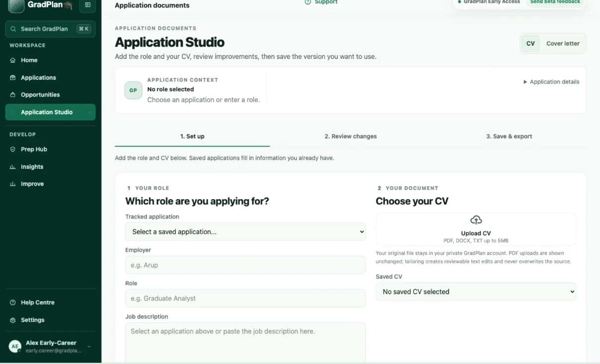The height and width of the screenshot is (364, 600).
Task: Switch to CV document mode
Action: [x=531, y=44]
